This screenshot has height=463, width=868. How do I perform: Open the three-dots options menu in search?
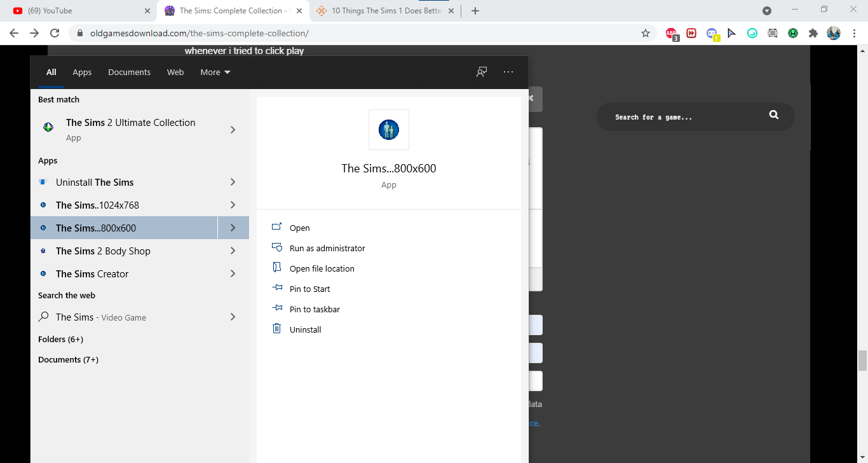508,72
